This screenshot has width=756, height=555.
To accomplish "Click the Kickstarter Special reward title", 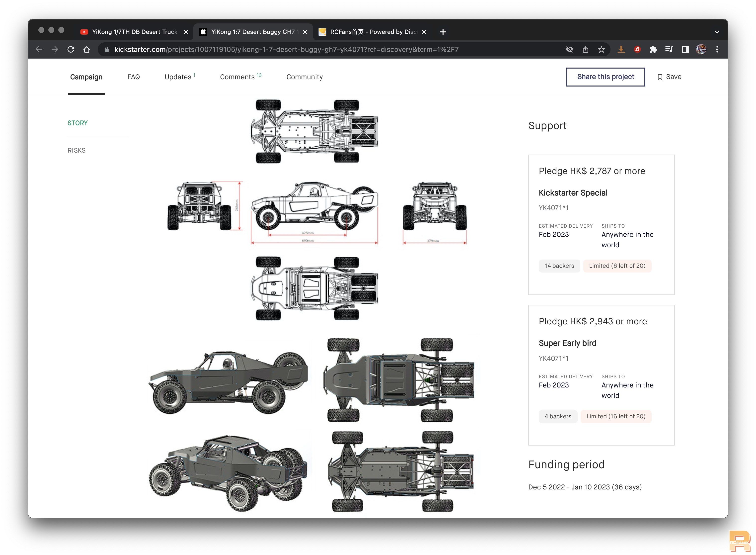I will point(573,193).
